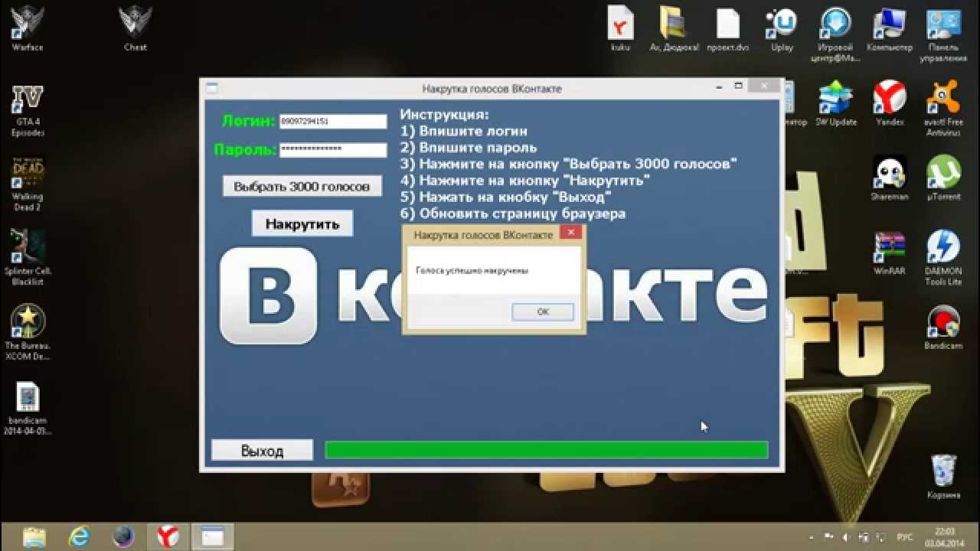Open the dark globe taskbar icon
The width and height of the screenshot is (980, 551).
[x=123, y=536]
